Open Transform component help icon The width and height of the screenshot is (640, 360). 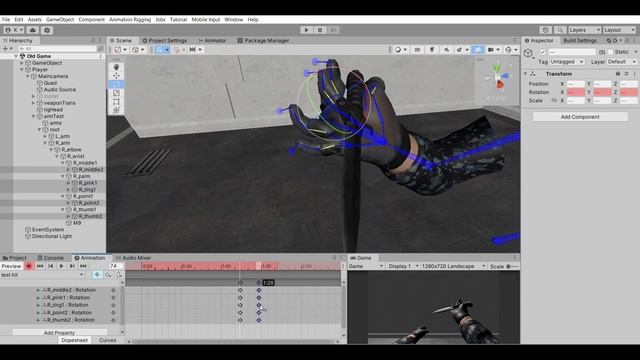click(618, 74)
